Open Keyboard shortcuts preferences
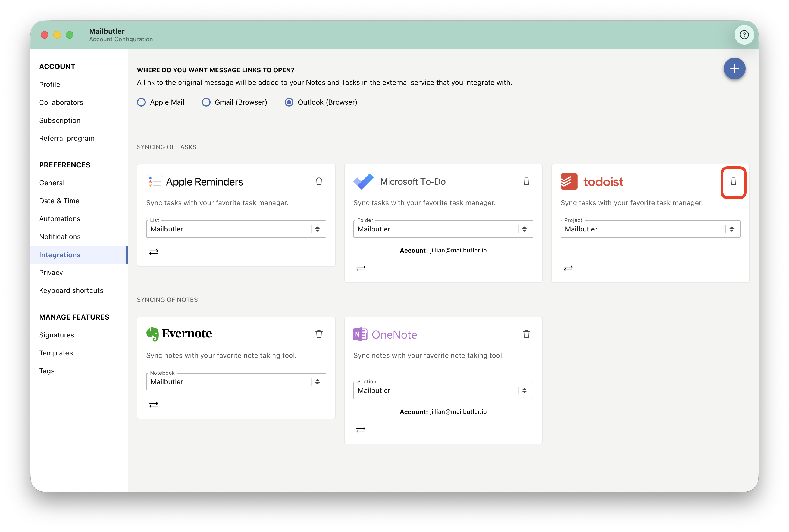789x532 pixels. point(71,290)
